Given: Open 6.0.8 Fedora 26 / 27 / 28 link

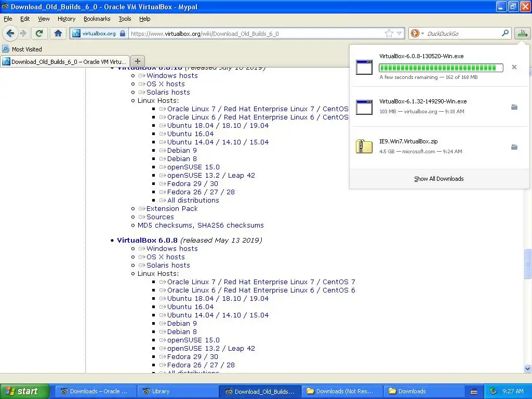Looking at the screenshot, I should click(201, 365).
